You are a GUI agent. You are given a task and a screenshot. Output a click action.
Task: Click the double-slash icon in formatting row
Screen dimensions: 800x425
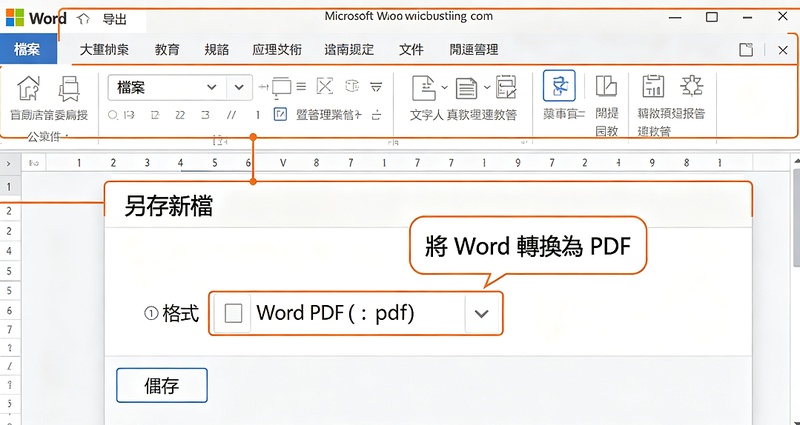point(231,115)
